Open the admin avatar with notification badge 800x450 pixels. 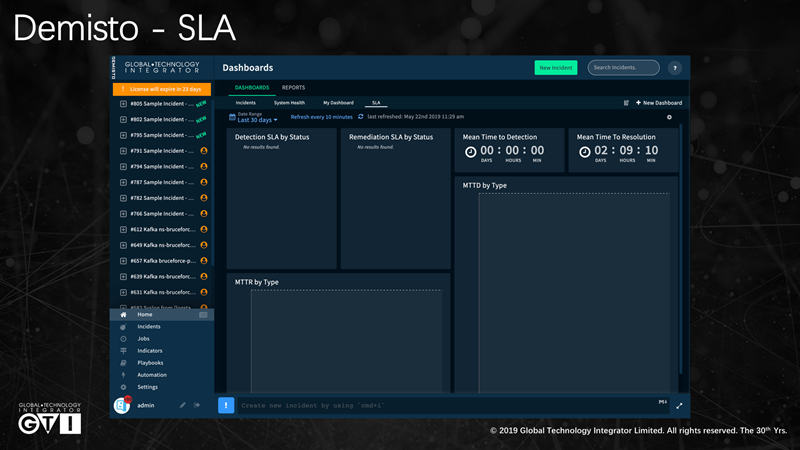tap(122, 405)
